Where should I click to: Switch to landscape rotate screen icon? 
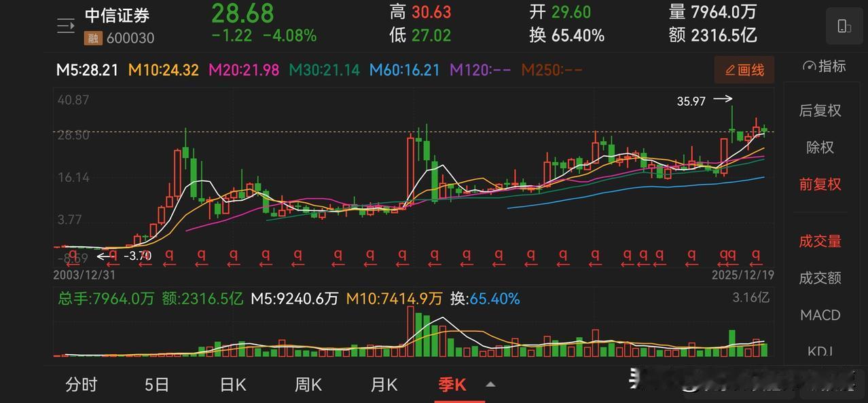pos(844,26)
